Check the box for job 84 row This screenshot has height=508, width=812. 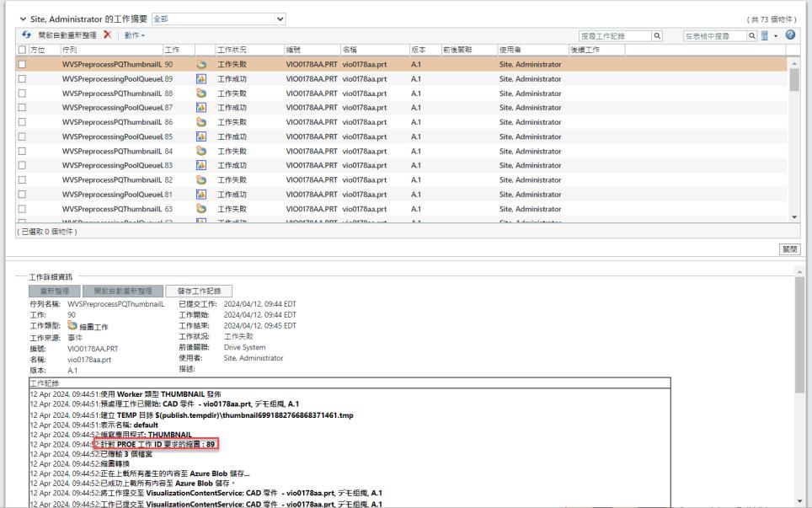coord(22,151)
